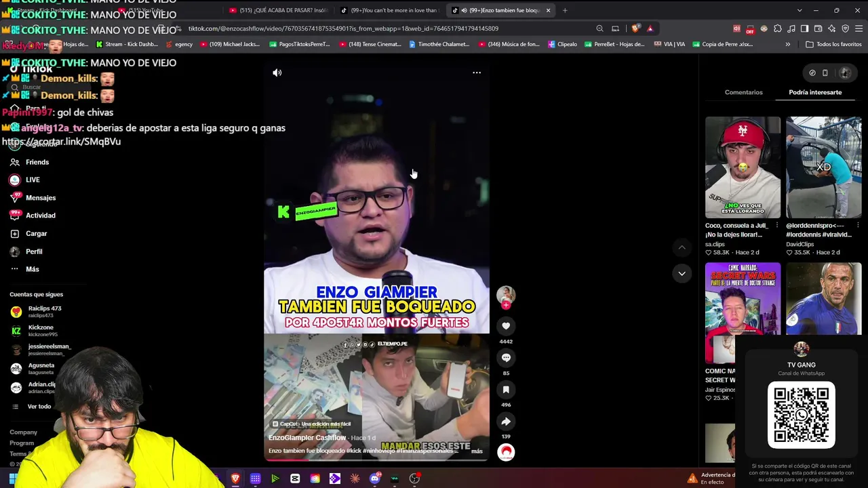
Task: Open the Leo AI sparkle icon
Action: [832, 28]
